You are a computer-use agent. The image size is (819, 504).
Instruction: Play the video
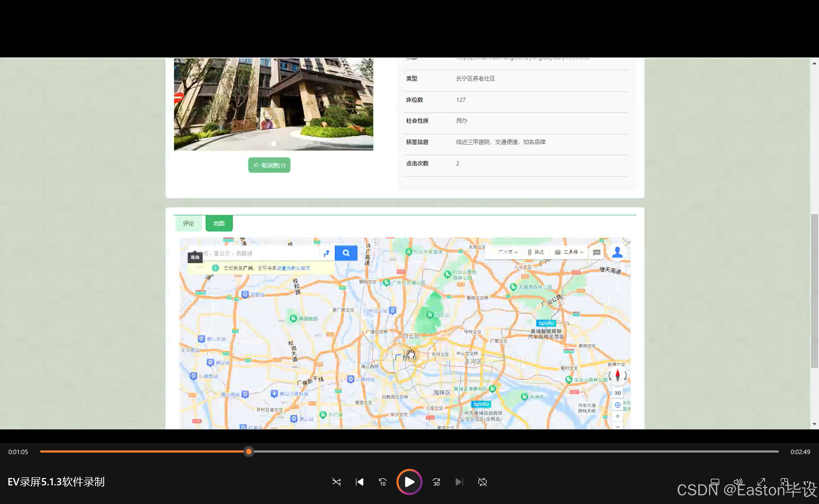tap(409, 482)
